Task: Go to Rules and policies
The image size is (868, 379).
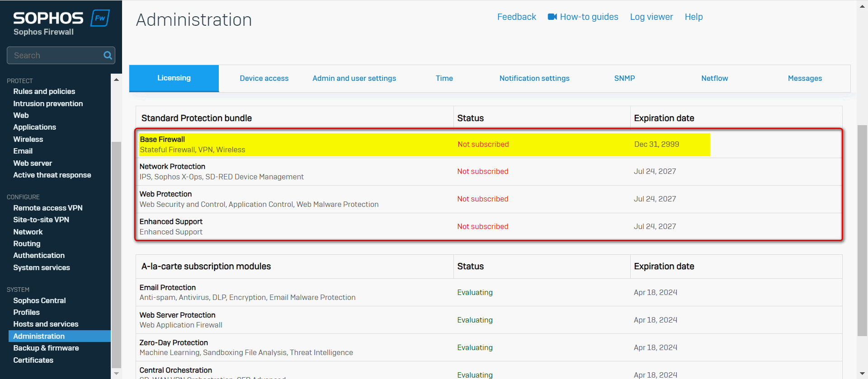Action: point(44,91)
